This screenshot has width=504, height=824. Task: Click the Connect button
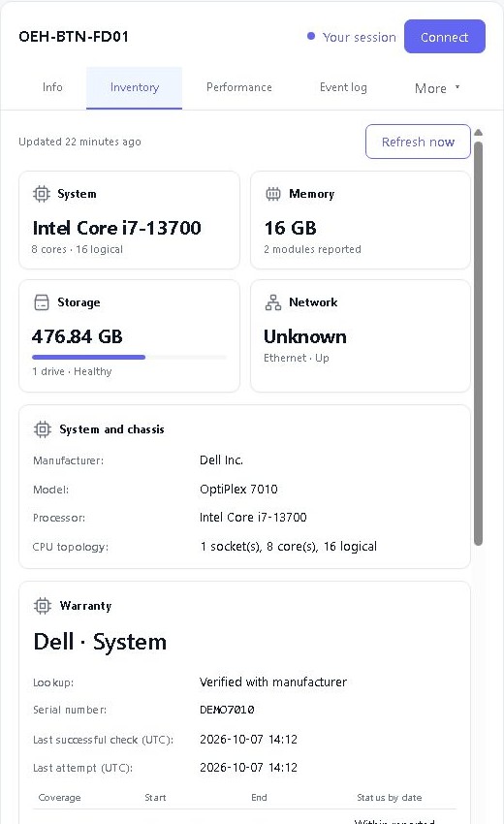tap(445, 37)
